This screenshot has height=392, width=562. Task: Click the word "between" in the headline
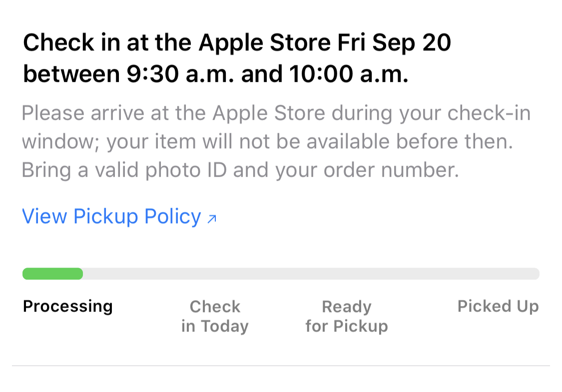coord(68,75)
